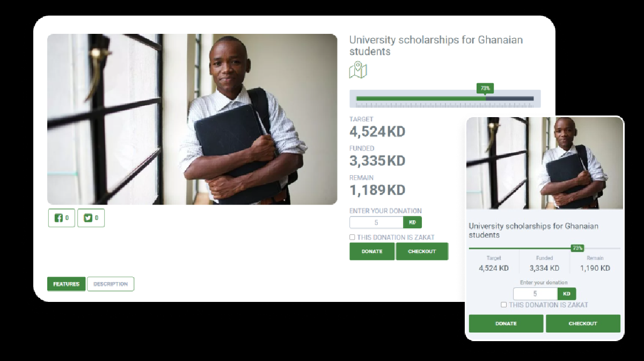Click the Checkout button on mobile card
Image resolution: width=644 pixels, height=361 pixels.
pyautogui.click(x=583, y=323)
